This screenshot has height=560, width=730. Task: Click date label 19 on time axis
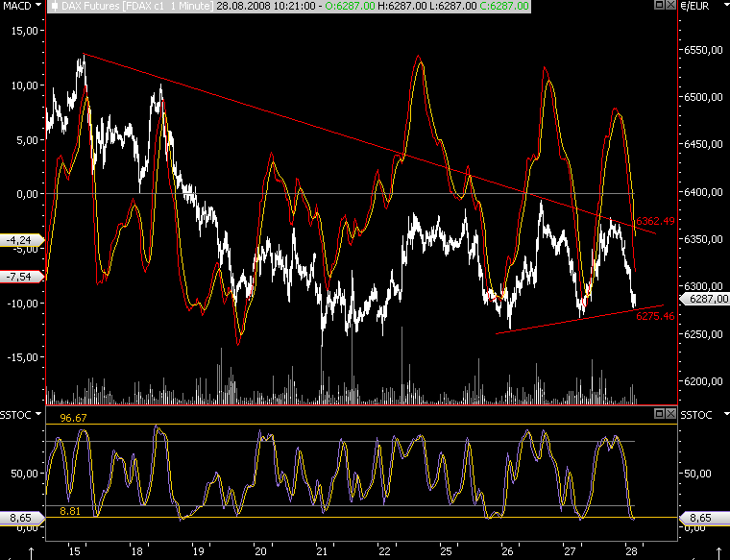pos(199,551)
